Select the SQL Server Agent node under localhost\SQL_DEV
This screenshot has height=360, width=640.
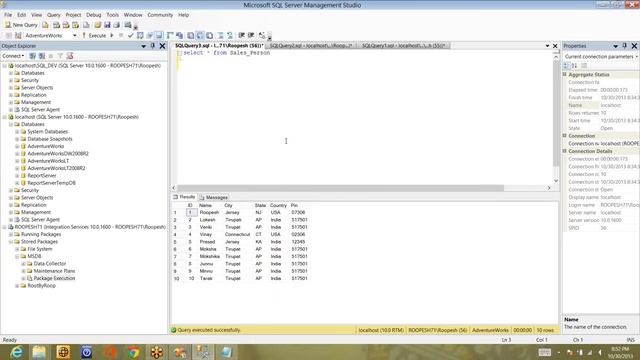(x=40, y=109)
